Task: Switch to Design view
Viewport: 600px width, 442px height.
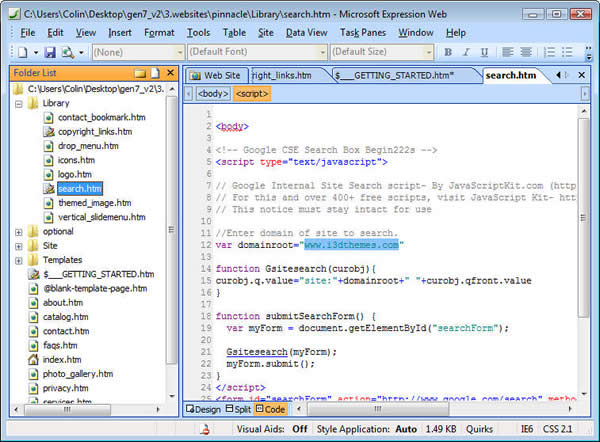Action: click(x=203, y=409)
